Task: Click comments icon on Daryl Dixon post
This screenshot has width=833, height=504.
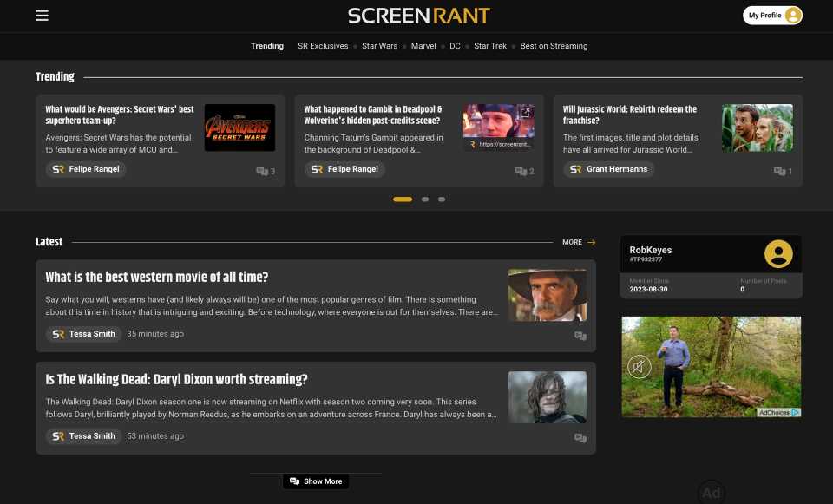Action: [580, 438]
